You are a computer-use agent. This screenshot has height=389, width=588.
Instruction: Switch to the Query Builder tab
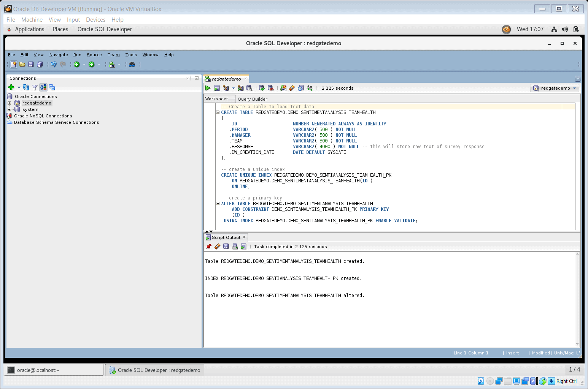(x=253, y=99)
